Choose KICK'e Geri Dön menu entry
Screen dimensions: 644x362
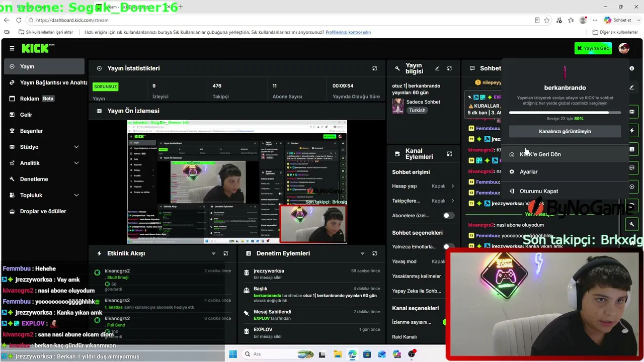coord(565,154)
